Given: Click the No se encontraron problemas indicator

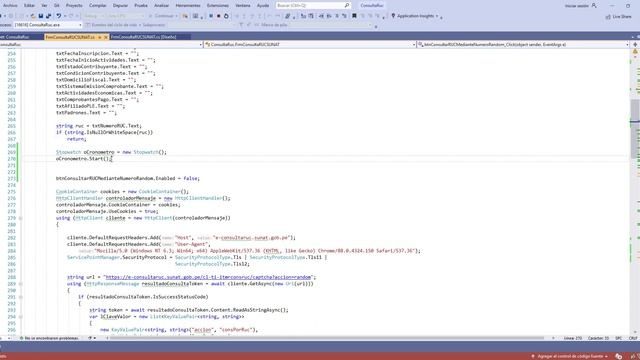Looking at the screenshot, I should click(49, 338).
